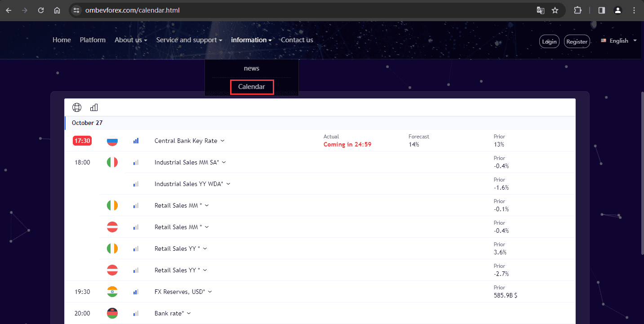Click Austria flag beside Retail Sales YY
The height and width of the screenshot is (324, 644).
pyautogui.click(x=112, y=270)
